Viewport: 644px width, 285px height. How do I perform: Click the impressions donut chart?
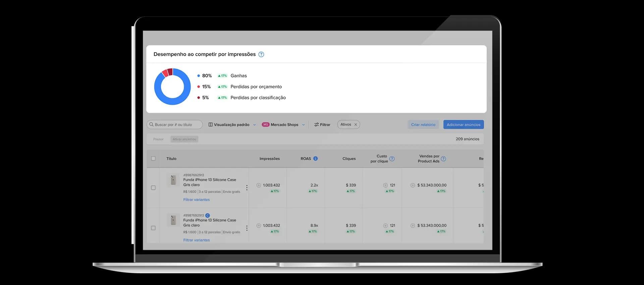click(x=172, y=87)
